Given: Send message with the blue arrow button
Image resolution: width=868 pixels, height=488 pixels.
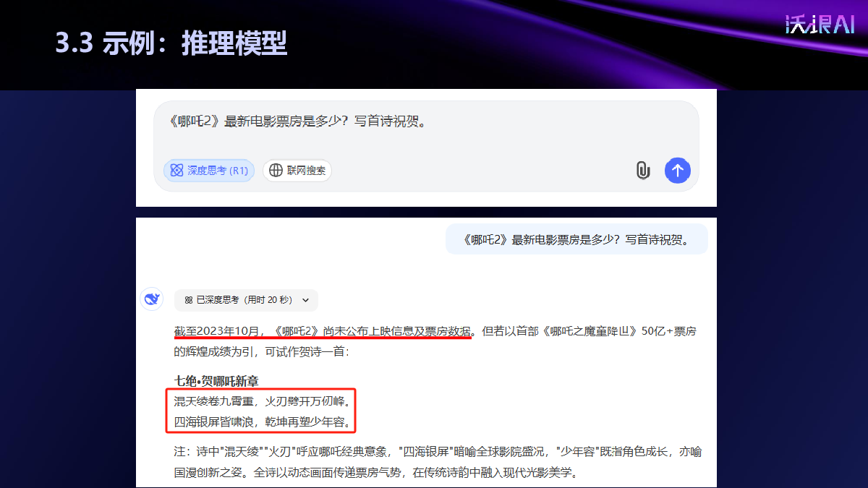Looking at the screenshot, I should click(678, 171).
